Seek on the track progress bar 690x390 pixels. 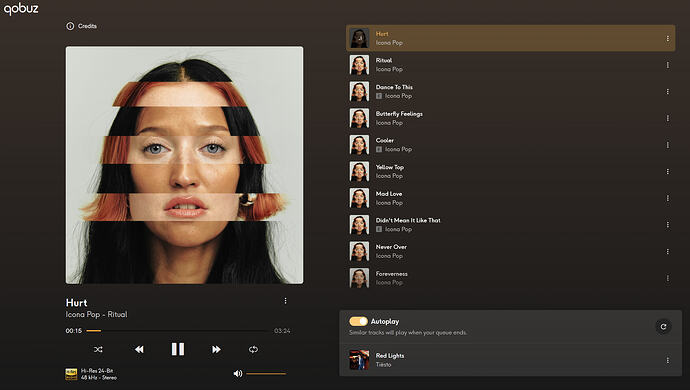click(x=177, y=331)
